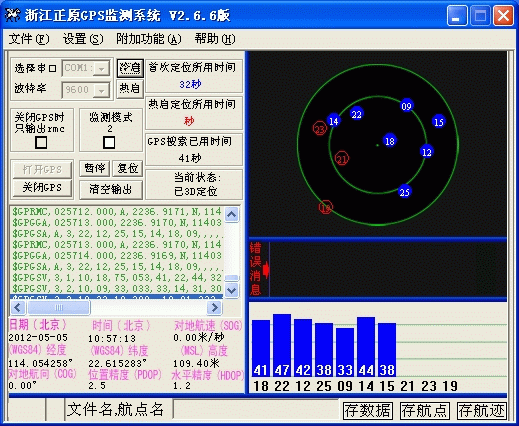519x426 pixels.
Task: Click first fix time value 32秒
Action: pos(190,84)
